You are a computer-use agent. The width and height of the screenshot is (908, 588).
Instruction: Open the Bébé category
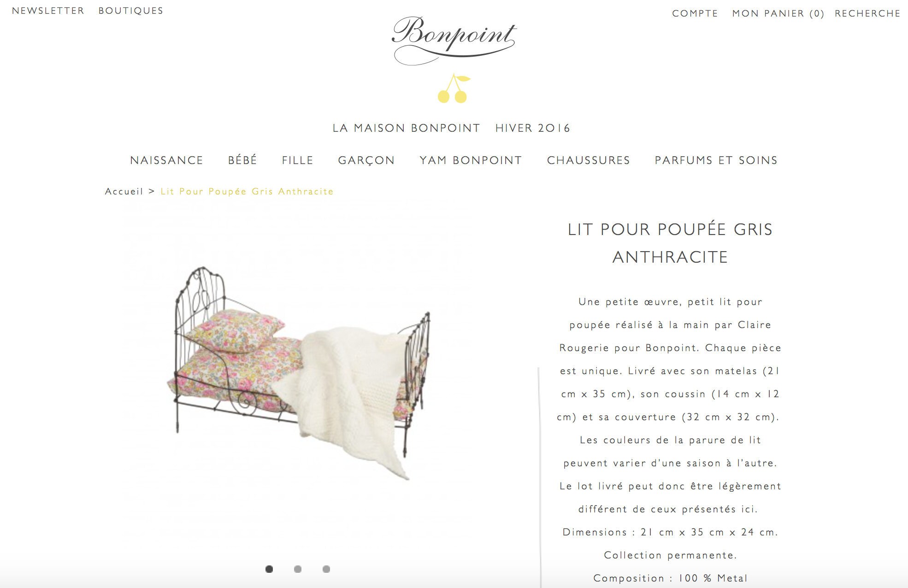[x=242, y=160]
